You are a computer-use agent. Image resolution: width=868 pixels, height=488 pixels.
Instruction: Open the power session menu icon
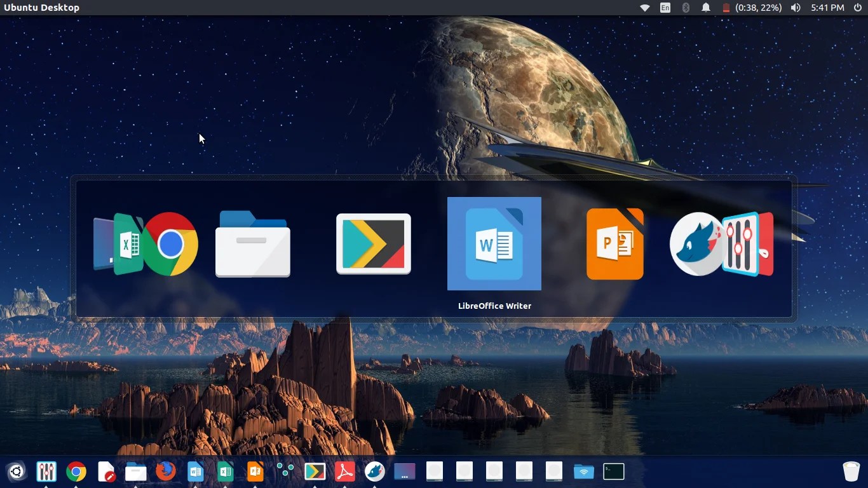(858, 8)
